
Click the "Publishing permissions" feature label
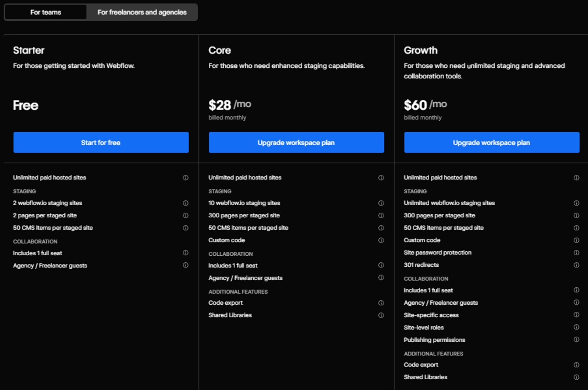pyautogui.click(x=435, y=340)
